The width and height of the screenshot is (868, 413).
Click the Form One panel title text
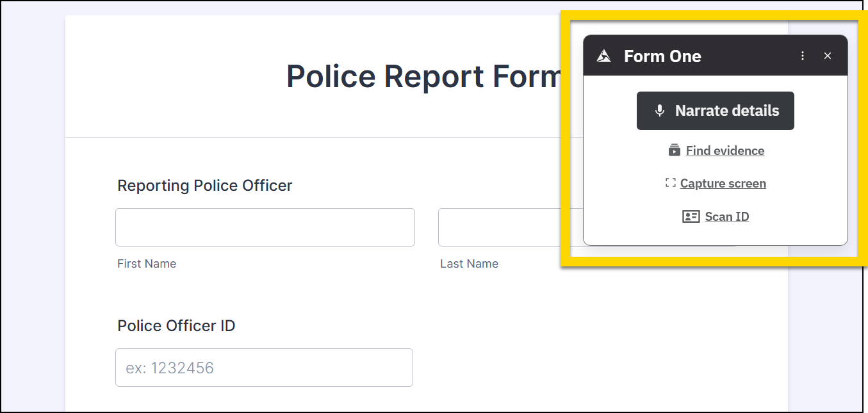[x=662, y=56]
